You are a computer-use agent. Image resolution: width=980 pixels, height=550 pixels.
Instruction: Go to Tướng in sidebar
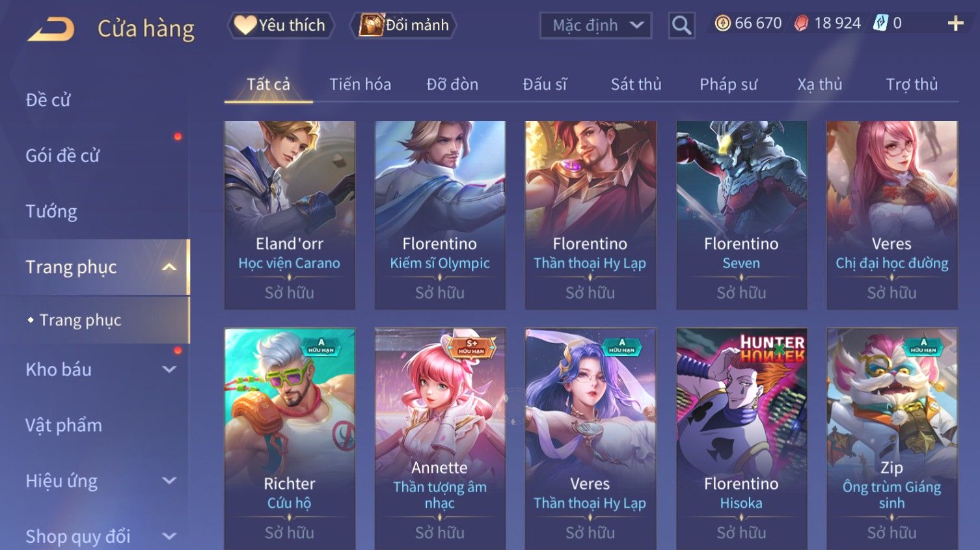[51, 212]
